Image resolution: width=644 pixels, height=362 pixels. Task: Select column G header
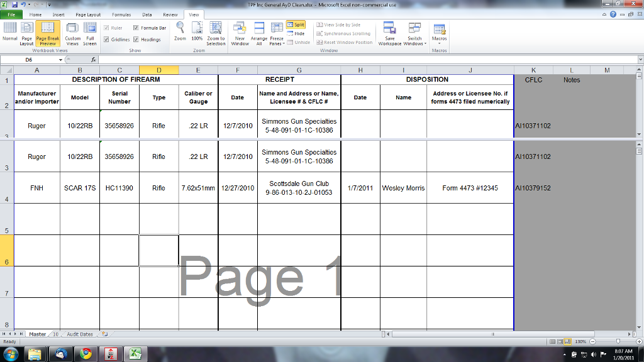[x=299, y=70]
